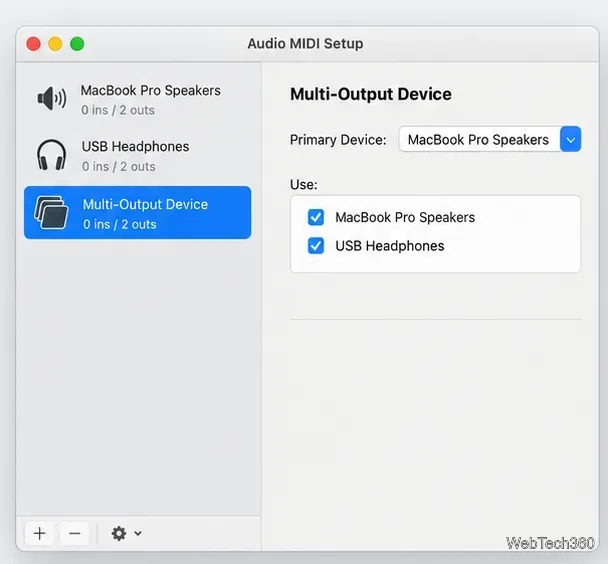
Task: Click the Primary Device label
Action: click(x=338, y=140)
